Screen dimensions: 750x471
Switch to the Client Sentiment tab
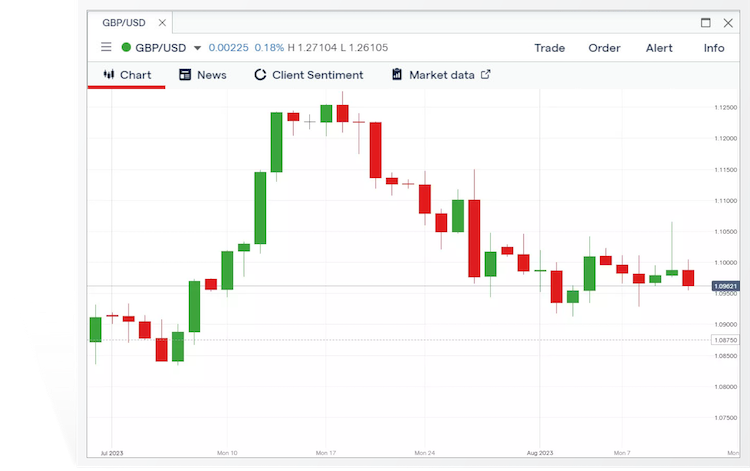pos(308,75)
